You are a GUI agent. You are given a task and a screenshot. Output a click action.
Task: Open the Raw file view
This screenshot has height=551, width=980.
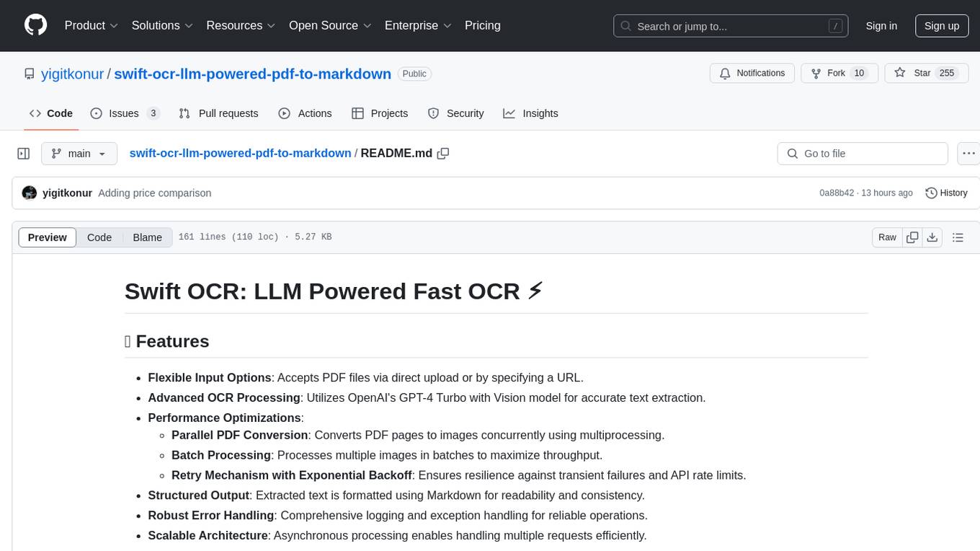click(x=887, y=237)
